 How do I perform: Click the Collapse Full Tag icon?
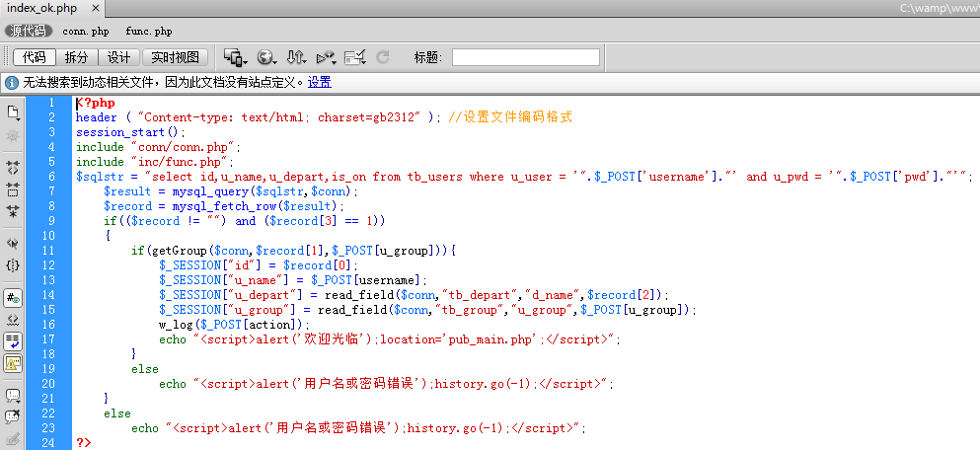pos(13,168)
